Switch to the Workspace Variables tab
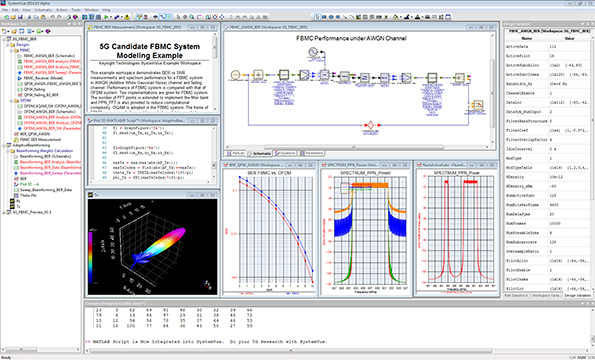This screenshot has height=360, width=595. (x=545, y=295)
